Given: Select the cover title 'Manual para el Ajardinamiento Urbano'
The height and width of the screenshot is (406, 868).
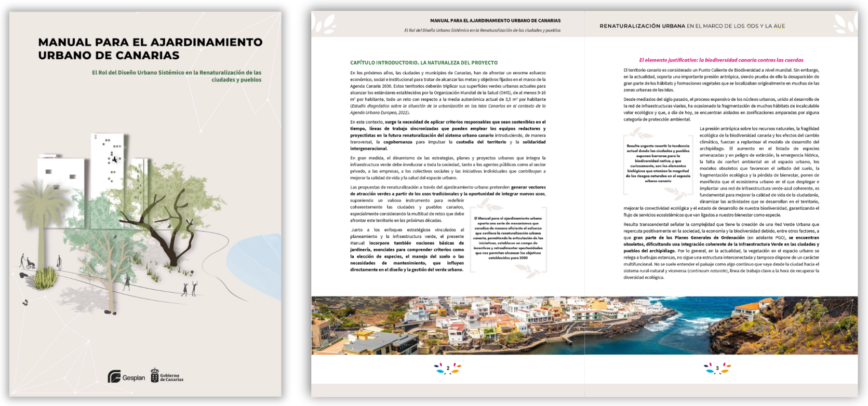Looking at the screenshot, I should [x=150, y=48].
